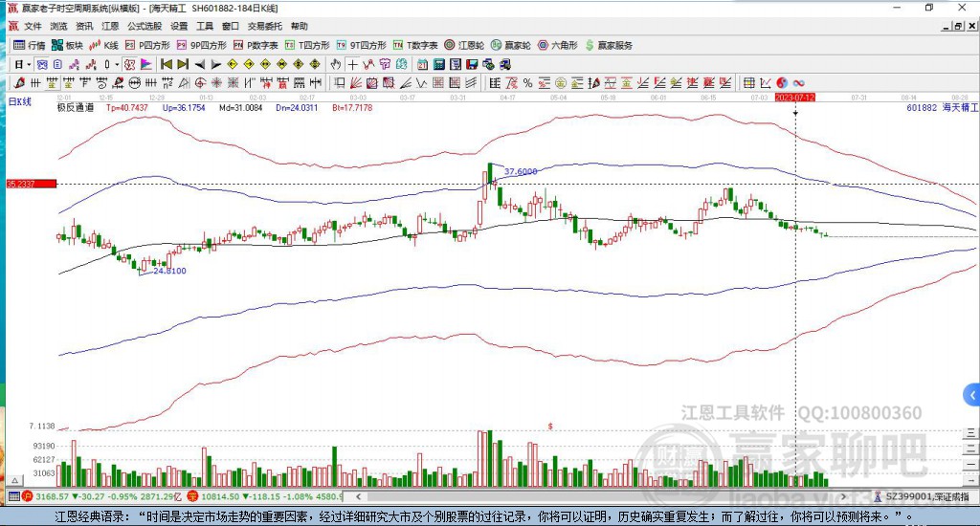Click the truck icon in toolbar

[505, 64]
